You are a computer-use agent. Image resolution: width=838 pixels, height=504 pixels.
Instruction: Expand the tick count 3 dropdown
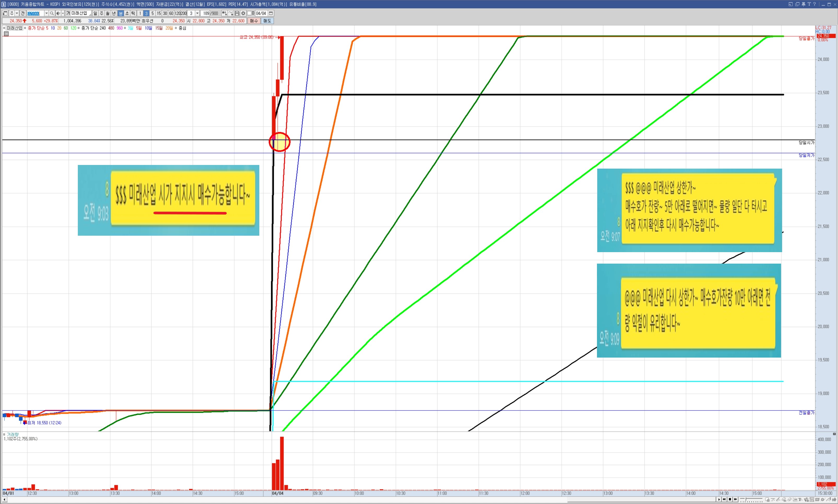click(x=197, y=13)
